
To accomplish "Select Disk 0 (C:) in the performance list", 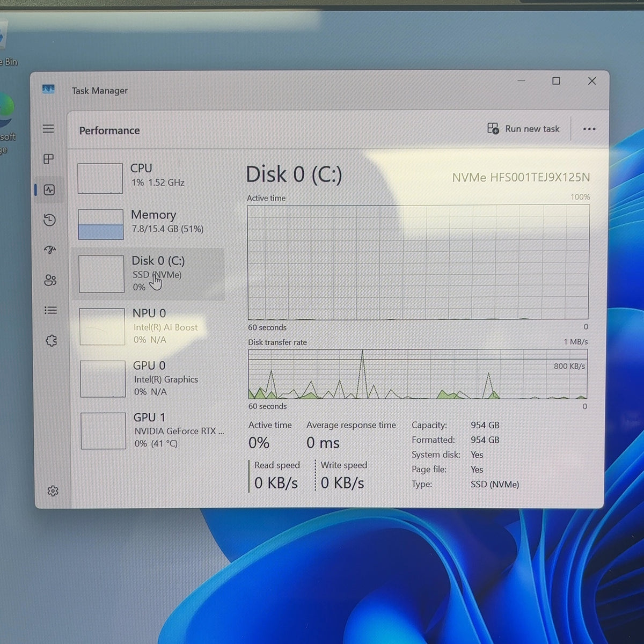I will coord(149,274).
